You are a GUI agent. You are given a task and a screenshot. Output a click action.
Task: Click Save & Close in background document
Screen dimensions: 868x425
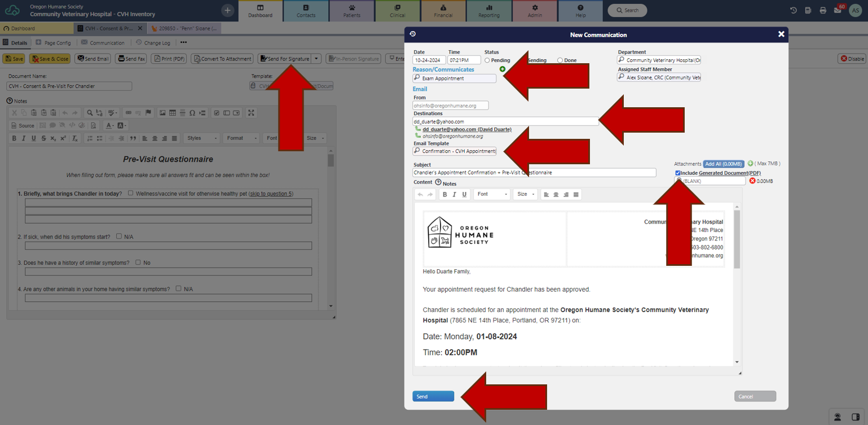50,59
